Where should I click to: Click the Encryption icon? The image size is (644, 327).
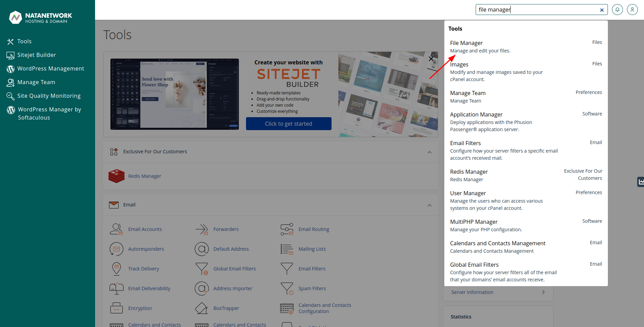click(x=116, y=308)
